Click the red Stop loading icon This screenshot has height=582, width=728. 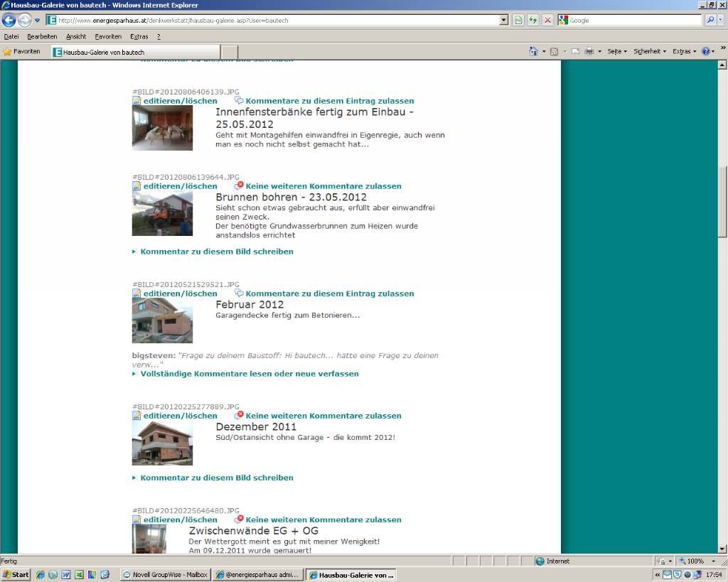pos(547,21)
